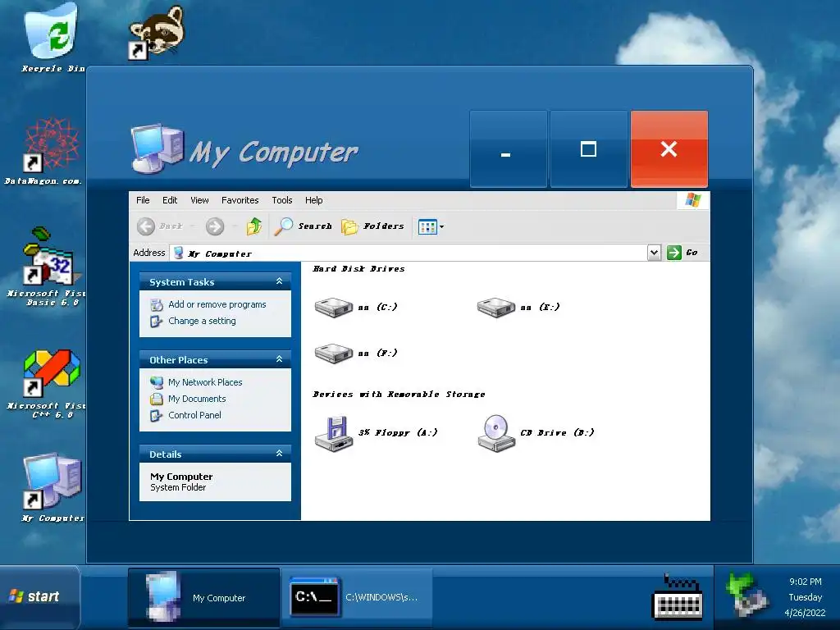Select the E: hard disk drive
The height and width of the screenshot is (630, 840).
click(x=518, y=308)
